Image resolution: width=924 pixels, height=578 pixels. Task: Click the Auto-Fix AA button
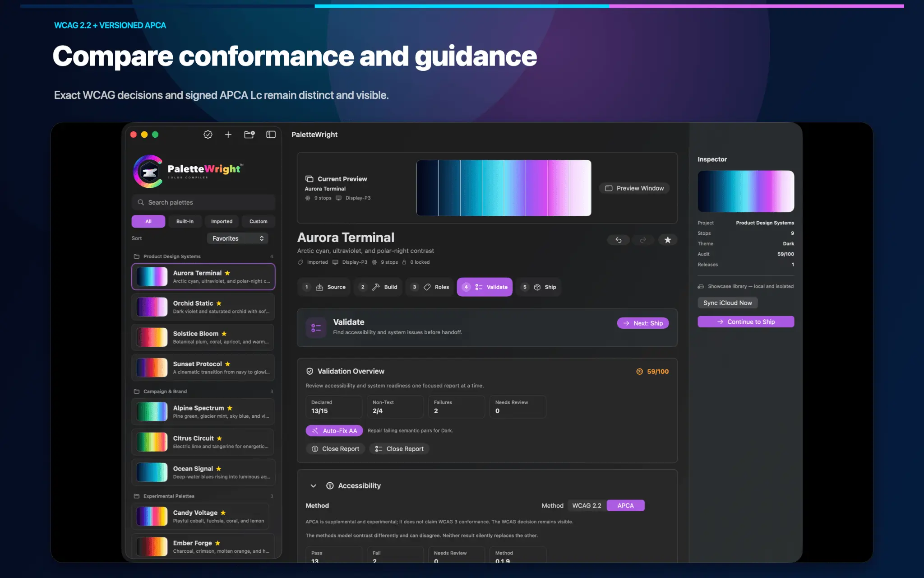(x=334, y=431)
